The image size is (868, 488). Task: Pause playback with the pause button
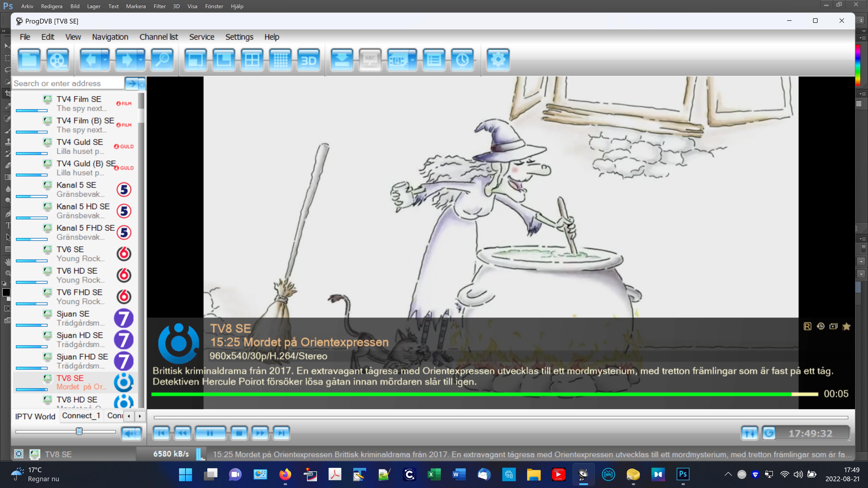tap(210, 433)
